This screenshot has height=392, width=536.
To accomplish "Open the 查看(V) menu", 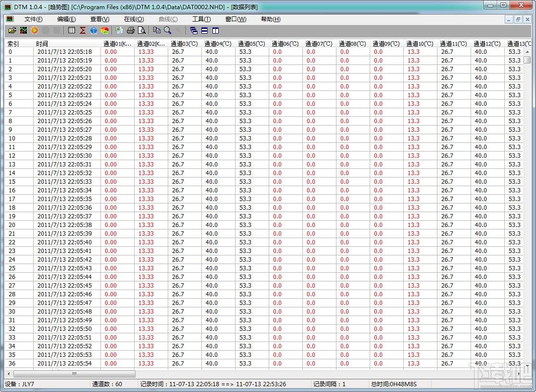I will click(x=100, y=19).
